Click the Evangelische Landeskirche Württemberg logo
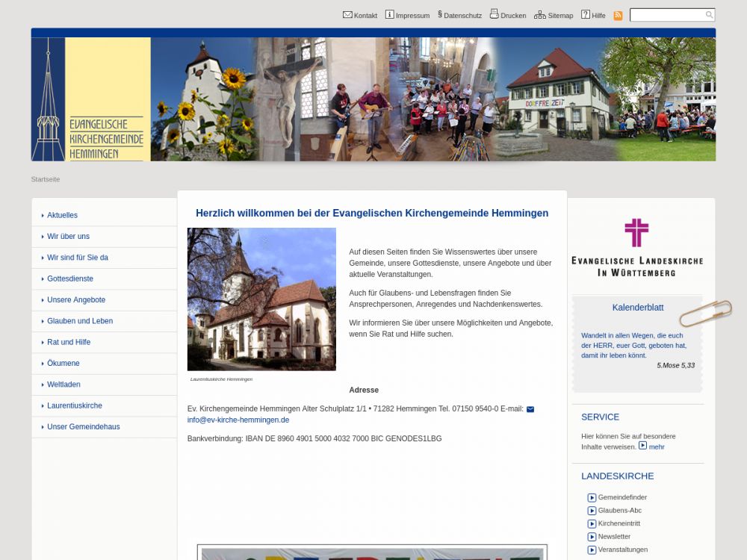The image size is (747, 560). tap(637, 248)
